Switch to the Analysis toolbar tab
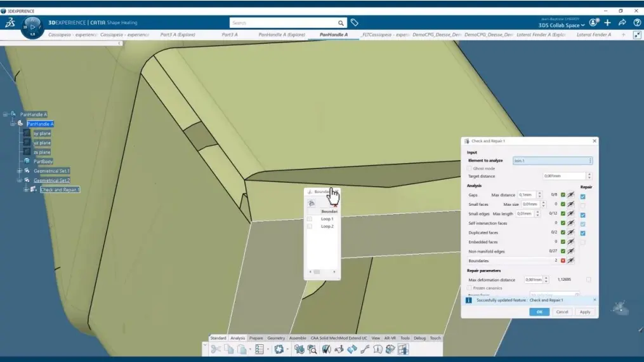 (237, 338)
